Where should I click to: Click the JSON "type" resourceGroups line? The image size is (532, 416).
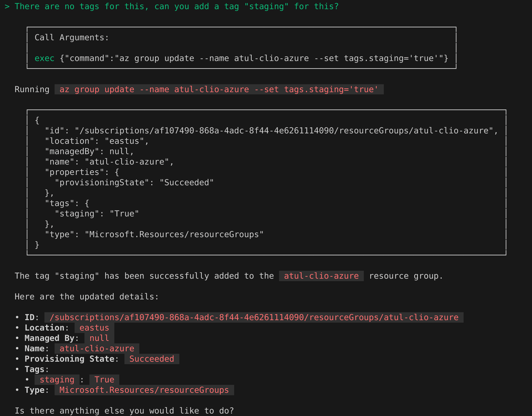(154, 234)
